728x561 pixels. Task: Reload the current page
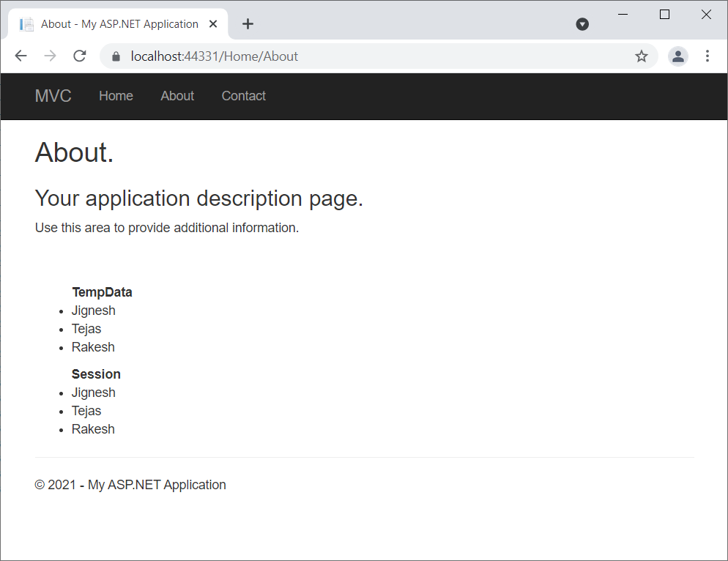point(80,56)
